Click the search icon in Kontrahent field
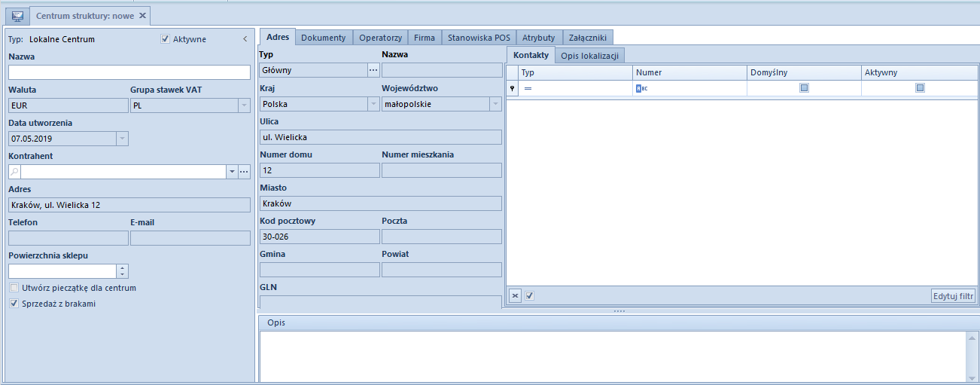The width and height of the screenshot is (980, 385). pos(14,172)
